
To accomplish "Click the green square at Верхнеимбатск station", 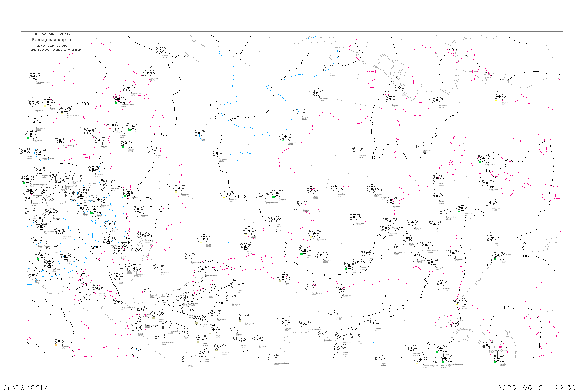I will point(116,103).
